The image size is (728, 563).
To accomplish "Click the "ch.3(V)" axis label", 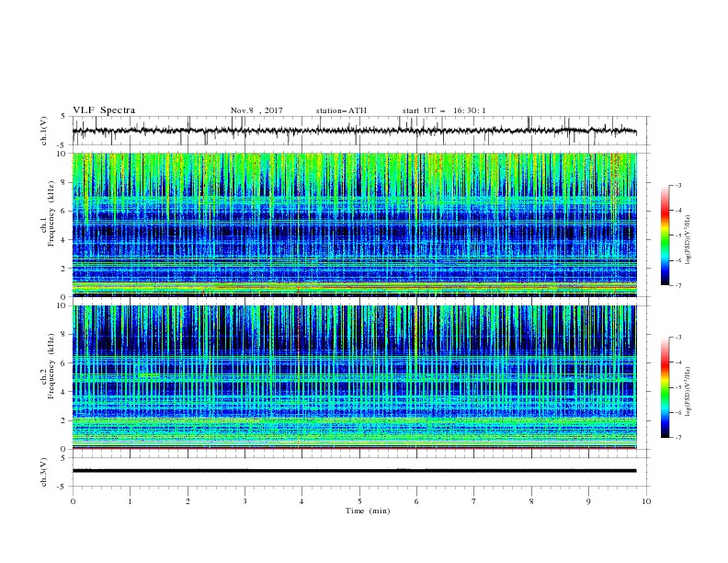I will (44, 472).
